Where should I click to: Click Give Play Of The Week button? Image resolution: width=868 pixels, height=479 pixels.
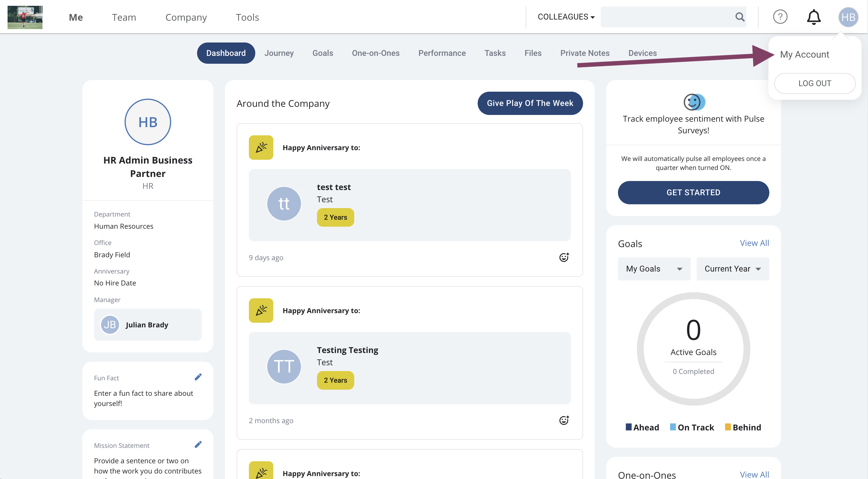point(530,103)
